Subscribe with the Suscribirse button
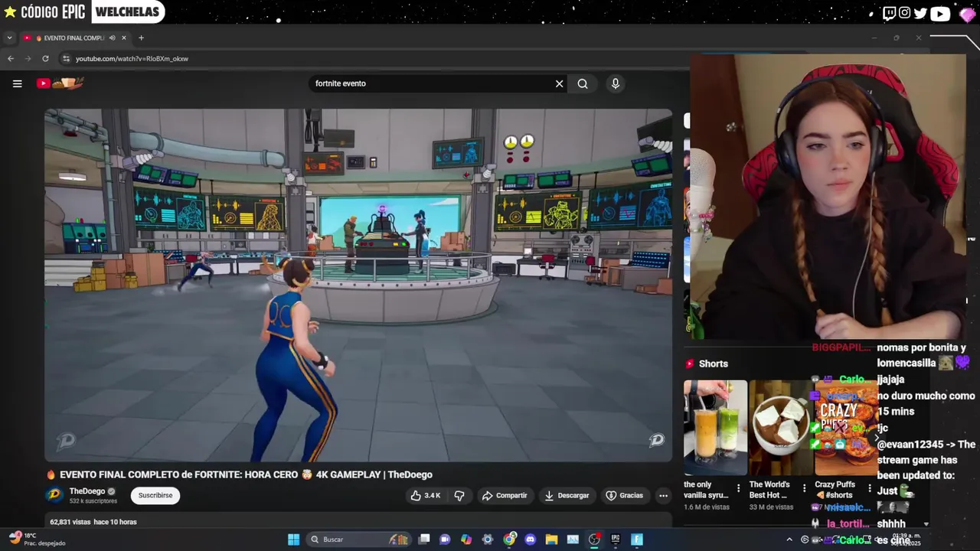Image resolution: width=980 pixels, height=551 pixels. (x=155, y=495)
